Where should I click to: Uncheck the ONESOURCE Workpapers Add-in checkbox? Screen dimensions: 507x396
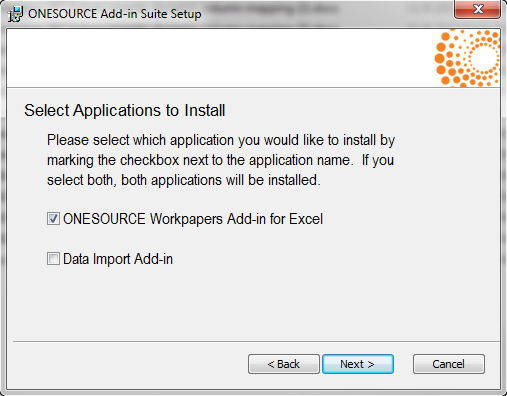tap(53, 219)
